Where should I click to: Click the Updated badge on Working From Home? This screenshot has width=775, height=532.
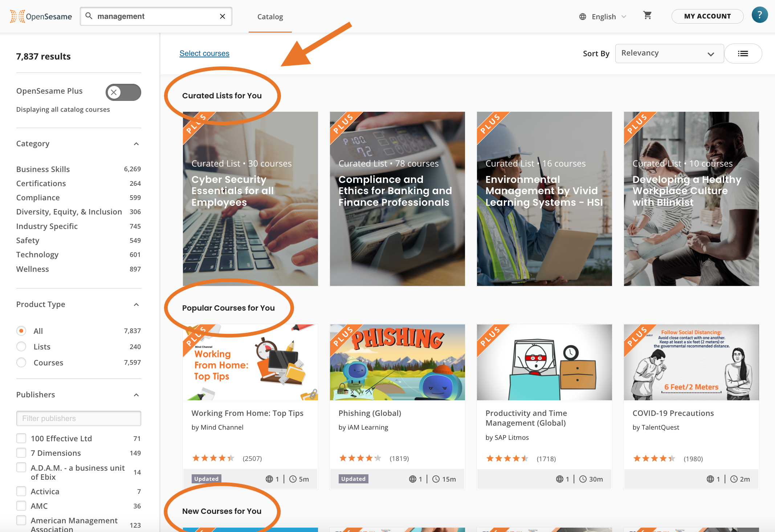207,479
